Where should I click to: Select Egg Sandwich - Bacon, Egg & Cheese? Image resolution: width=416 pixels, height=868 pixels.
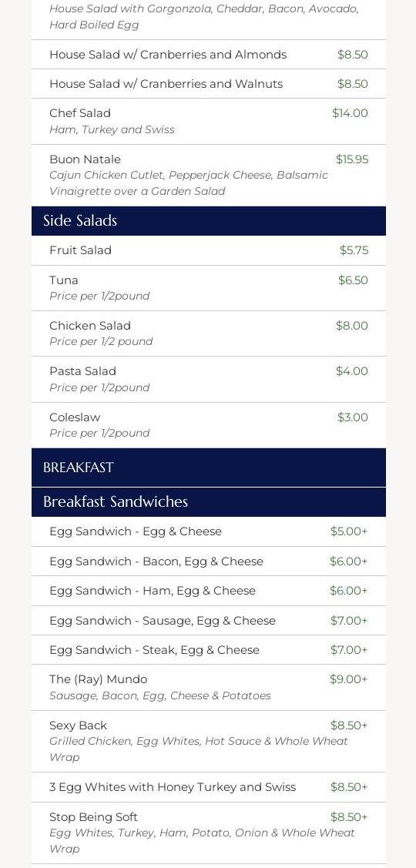pos(208,561)
